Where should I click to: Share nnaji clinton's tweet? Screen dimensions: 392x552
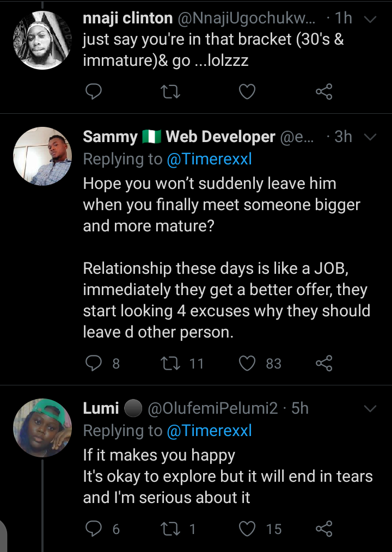[x=324, y=91]
